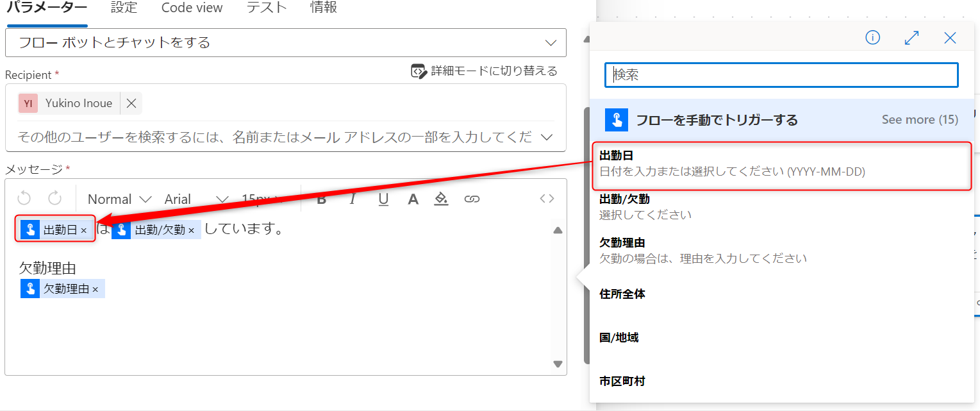Screen dimensions: 980x411
Task: Click the 検索 search field
Action: 781,74
